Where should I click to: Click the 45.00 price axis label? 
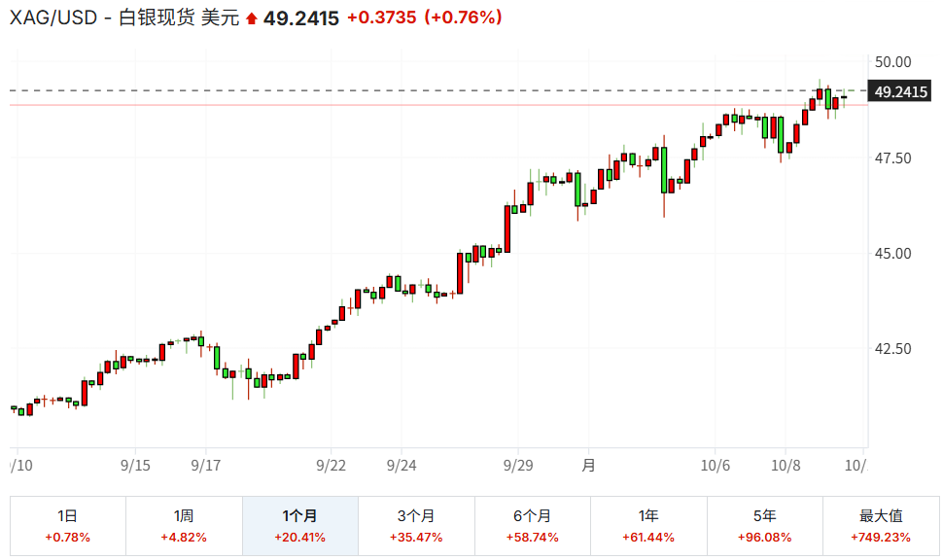(x=892, y=254)
